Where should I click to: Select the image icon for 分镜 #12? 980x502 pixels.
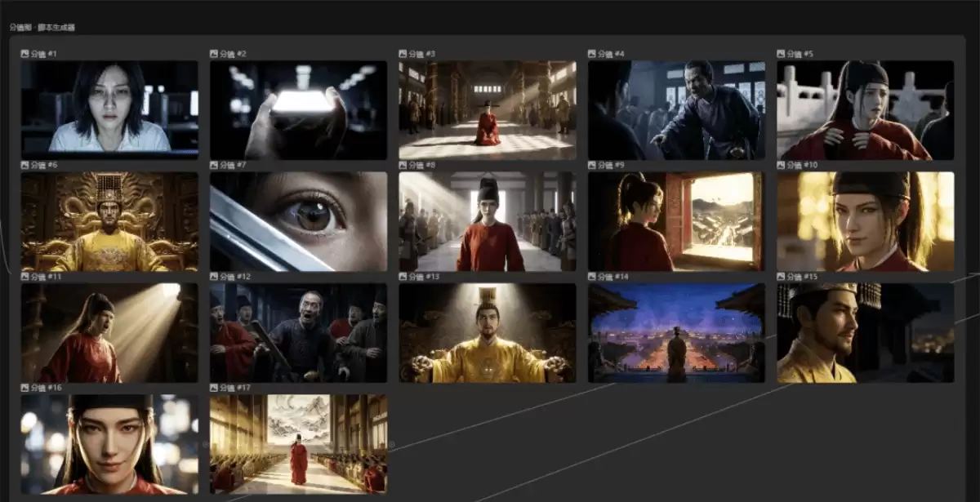click(x=214, y=277)
